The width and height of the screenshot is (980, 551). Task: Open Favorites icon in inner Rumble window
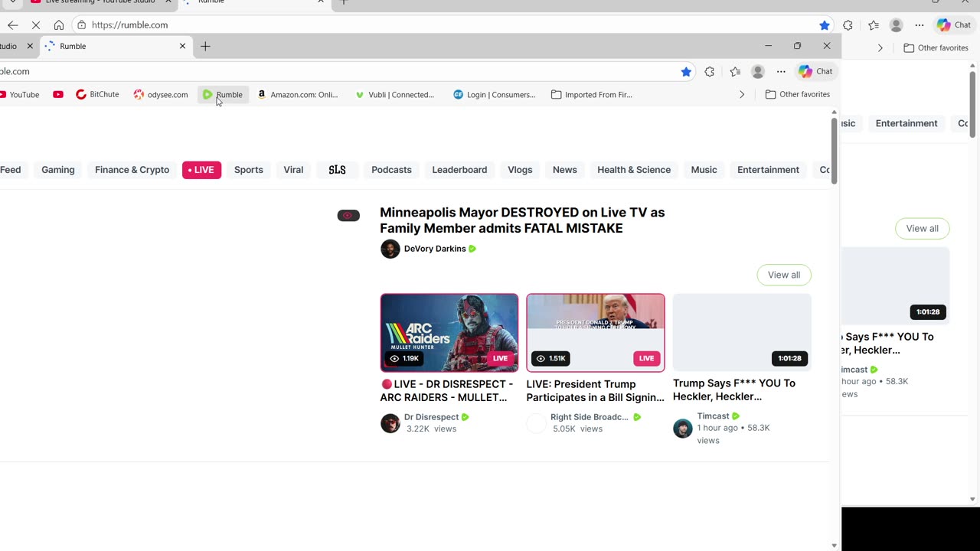pyautogui.click(x=735, y=71)
